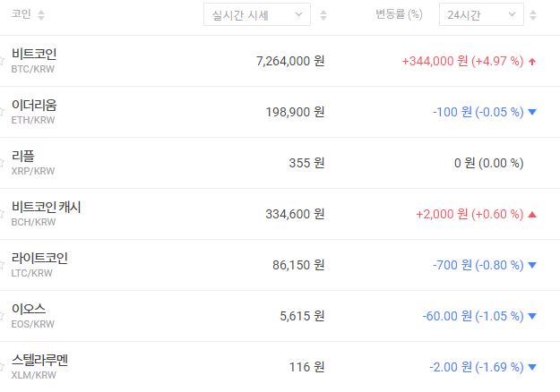Viewport: 560px width, 392px height.
Task: Click the red up arrow on 비트코인 row
Action: [x=532, y=62]
